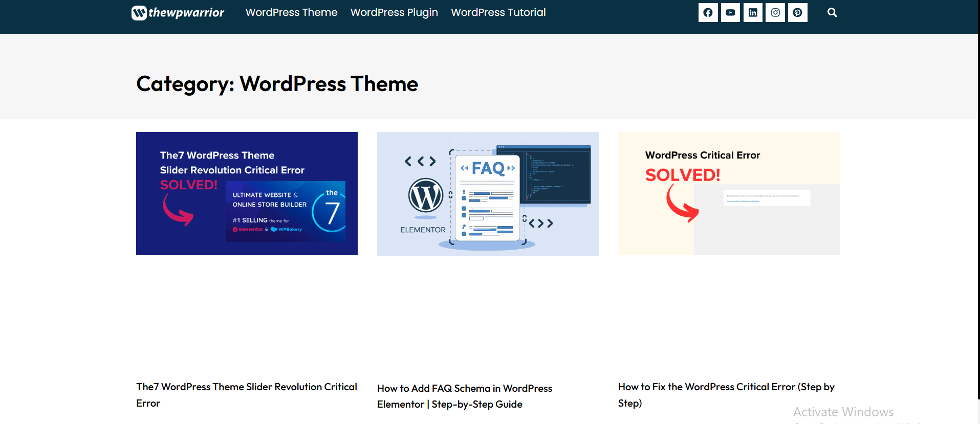Open the YouTube social icon
Viewport: 980px width, 424px height.
730,12
